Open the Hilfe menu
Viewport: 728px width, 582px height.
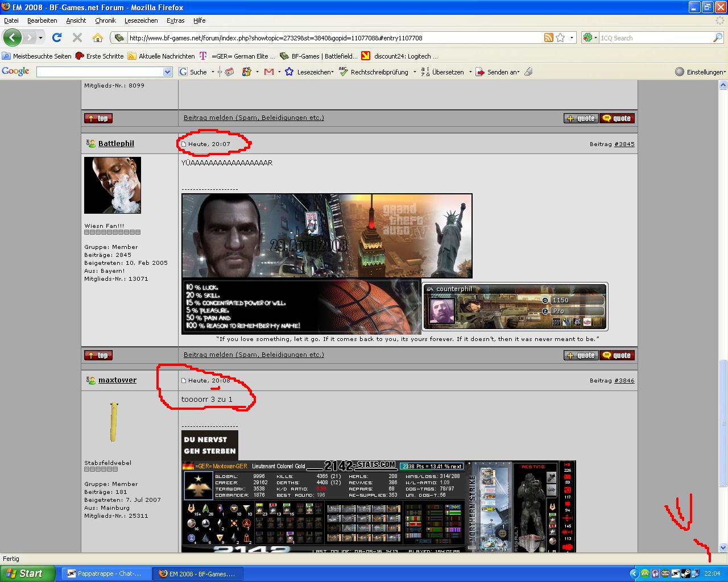199,20
